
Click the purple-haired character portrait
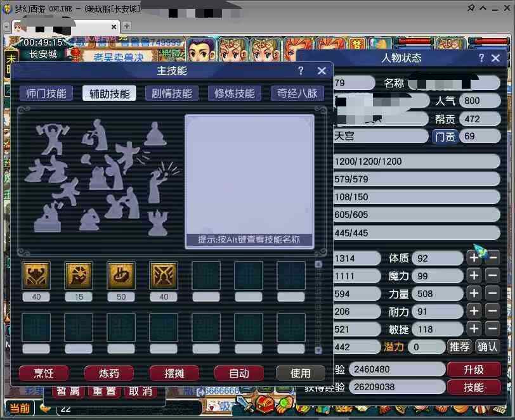(200, 50)
